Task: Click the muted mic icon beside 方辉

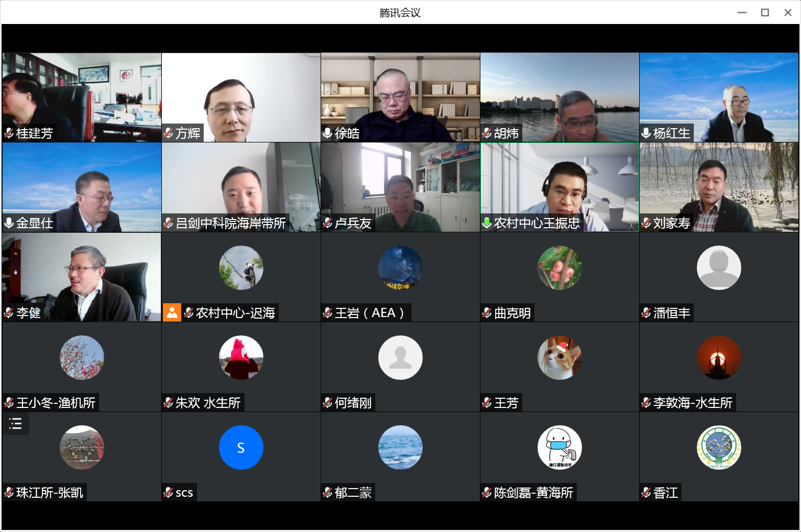Action: point(168,133)
